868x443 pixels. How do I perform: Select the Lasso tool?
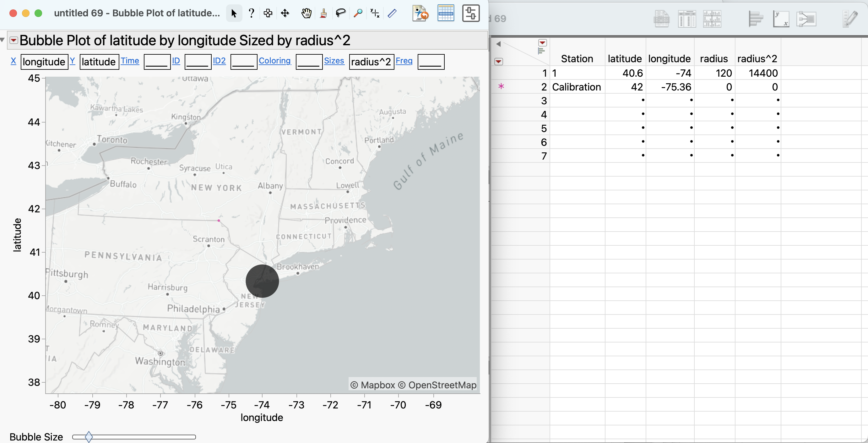[x=340, y=13]
